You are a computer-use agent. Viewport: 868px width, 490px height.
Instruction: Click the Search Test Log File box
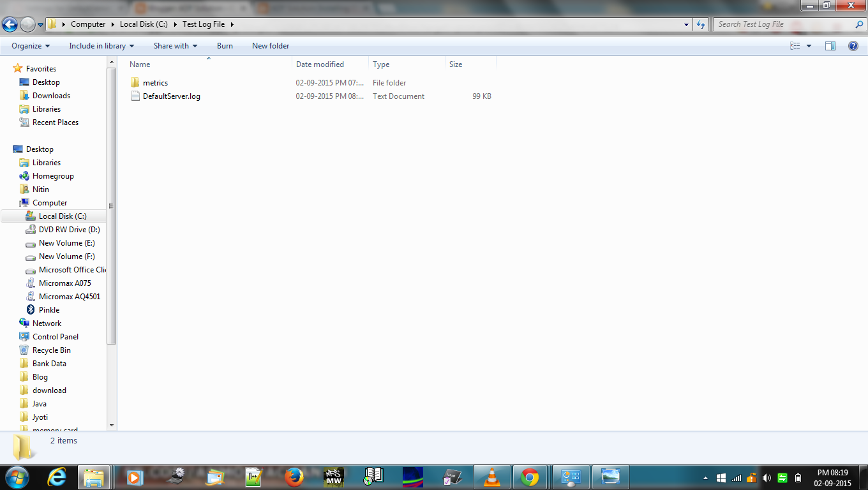(790, 24)
